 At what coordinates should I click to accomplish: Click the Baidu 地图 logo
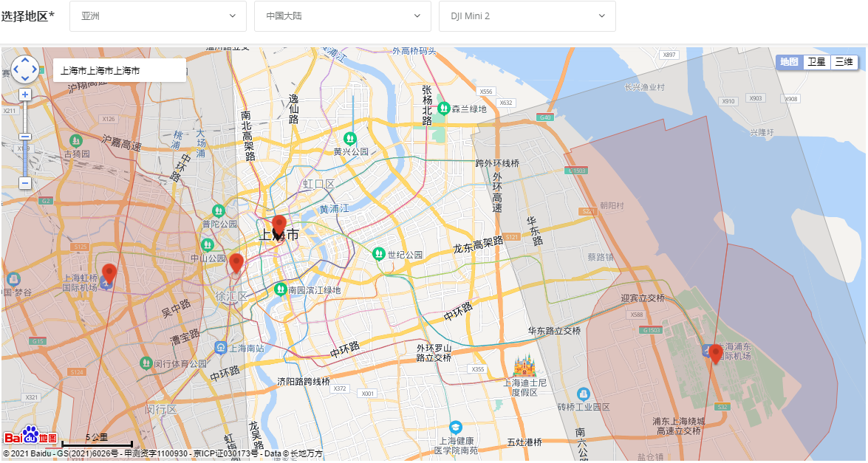(30, 436)
